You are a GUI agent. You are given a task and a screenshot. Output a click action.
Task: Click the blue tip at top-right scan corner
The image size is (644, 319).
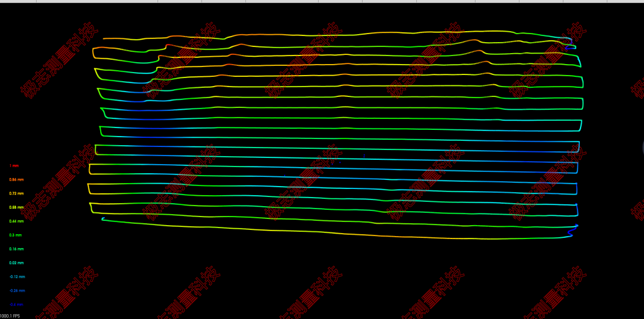click(568, 45)
